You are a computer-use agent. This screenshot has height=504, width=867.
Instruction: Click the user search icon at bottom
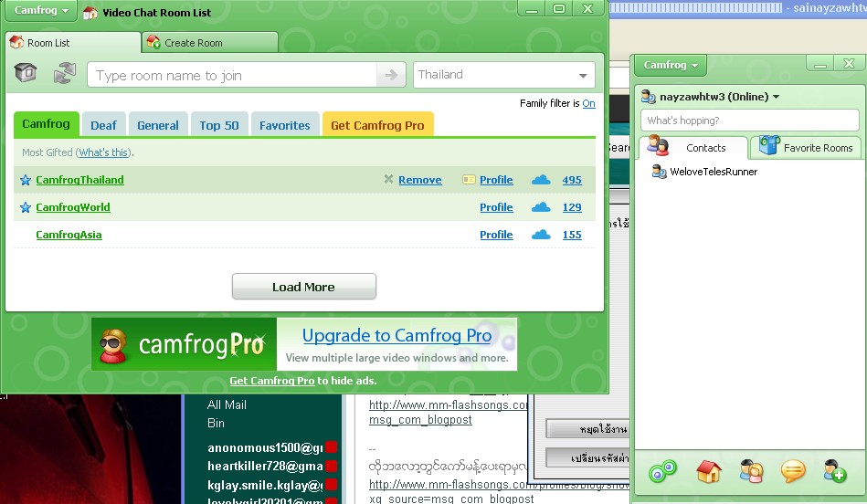pos(751,471)
